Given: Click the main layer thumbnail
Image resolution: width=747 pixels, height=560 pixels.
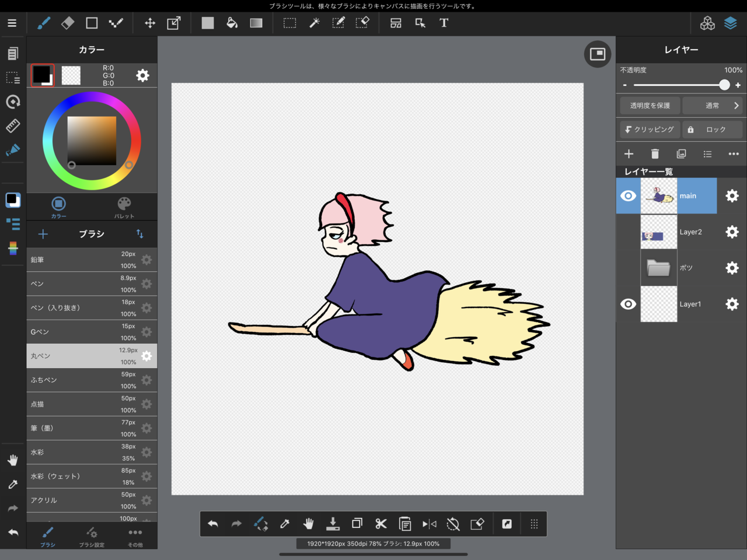Looking at the screenshot, I should 659,196.
